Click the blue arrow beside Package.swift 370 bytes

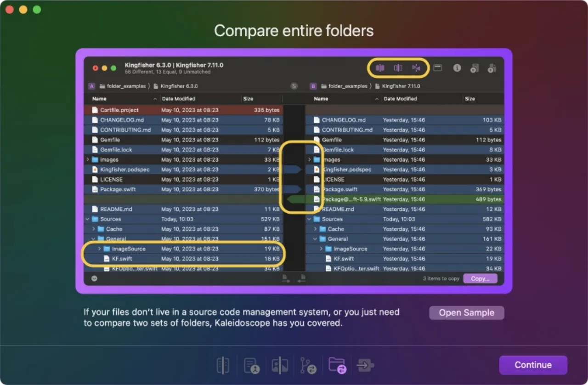coord(292,189)
